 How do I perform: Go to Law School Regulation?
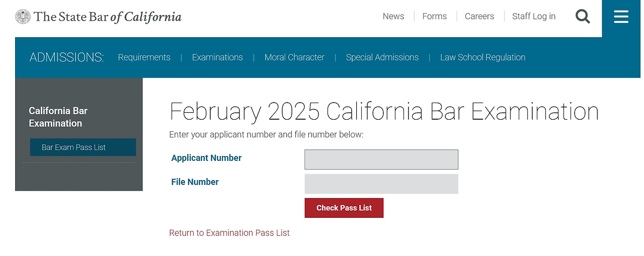(x=482, y=57)
